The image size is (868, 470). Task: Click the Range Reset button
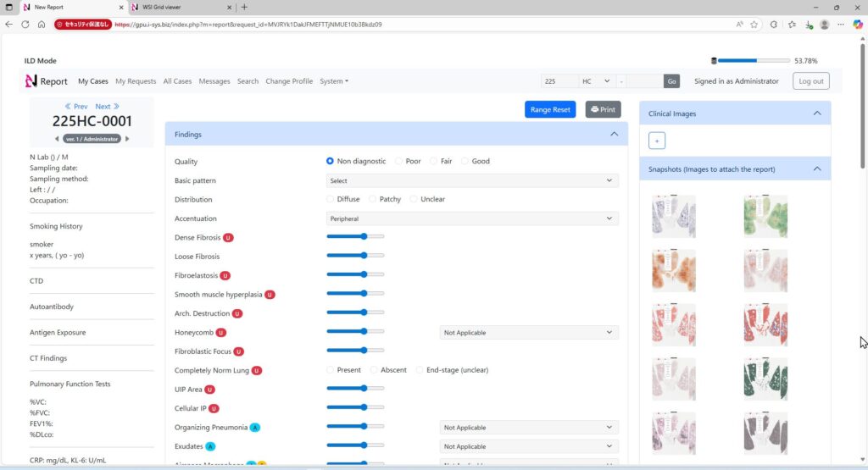point(550,109)
